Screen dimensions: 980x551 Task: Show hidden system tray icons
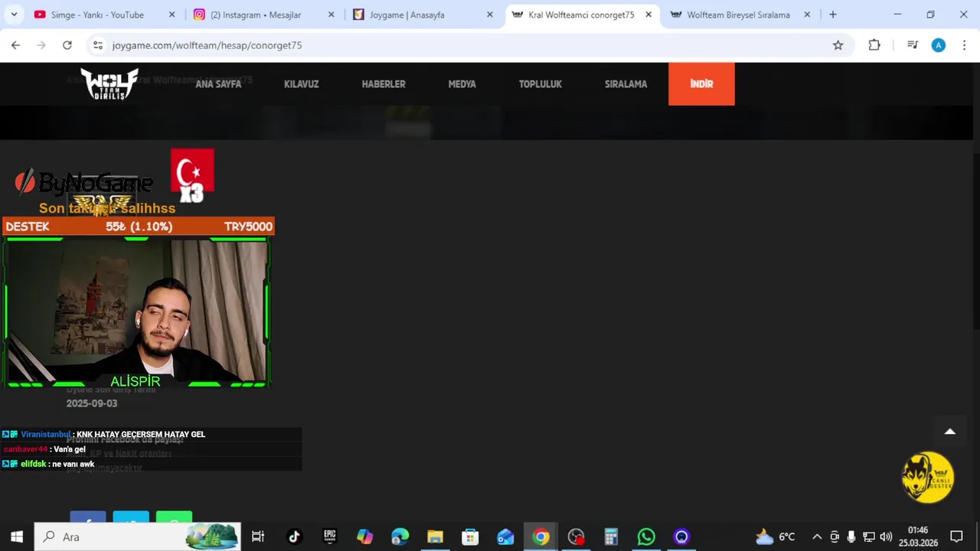click(x=817, y=536)
